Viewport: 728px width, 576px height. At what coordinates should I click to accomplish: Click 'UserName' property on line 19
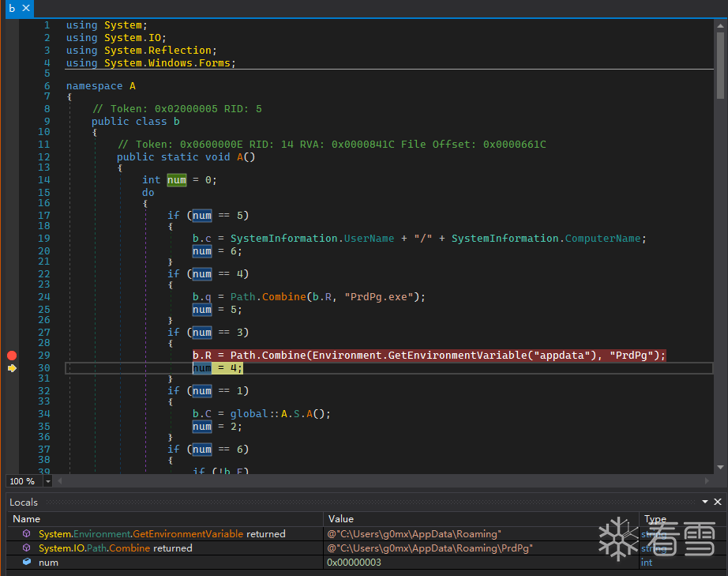click(x=369, y=239)
